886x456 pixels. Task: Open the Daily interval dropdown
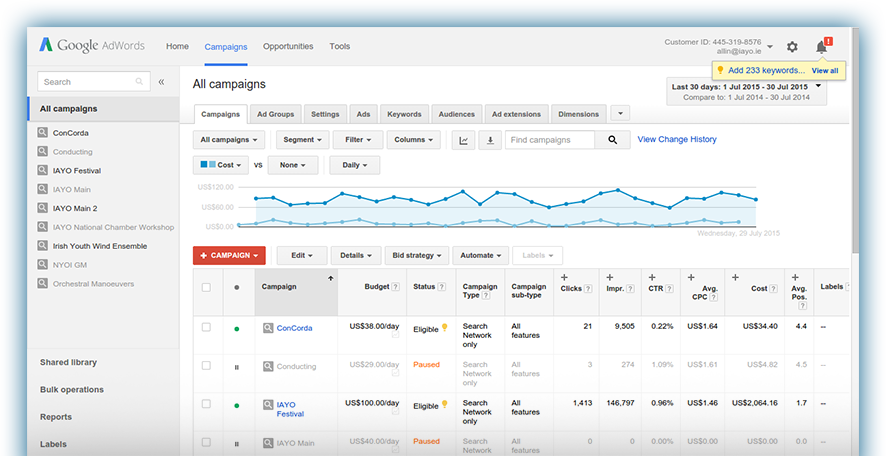click(355, 165)
